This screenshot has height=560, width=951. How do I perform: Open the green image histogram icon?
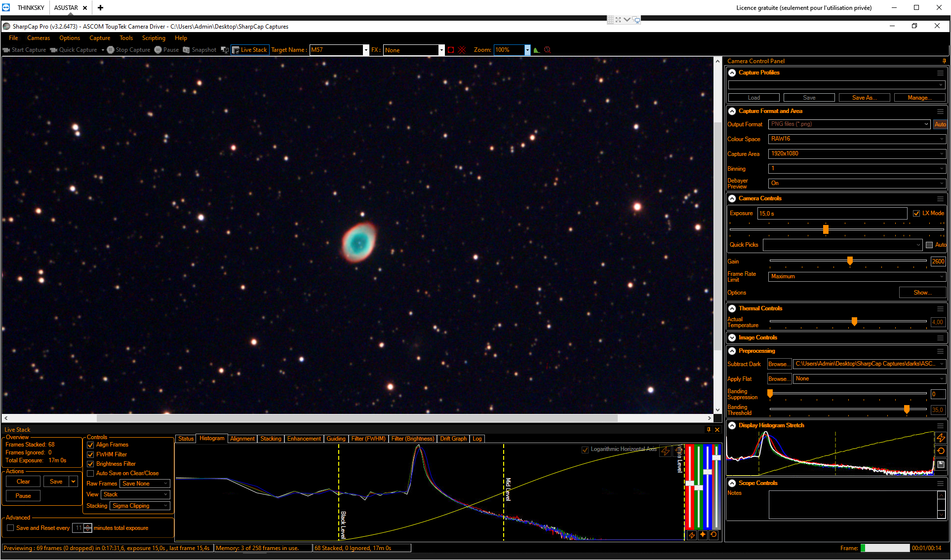pyautogui.click(x=537, y=50)
